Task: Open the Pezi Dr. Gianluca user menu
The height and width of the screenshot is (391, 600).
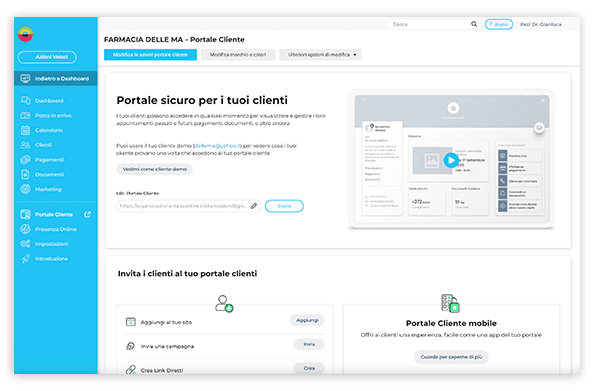Action: (540, 24)
